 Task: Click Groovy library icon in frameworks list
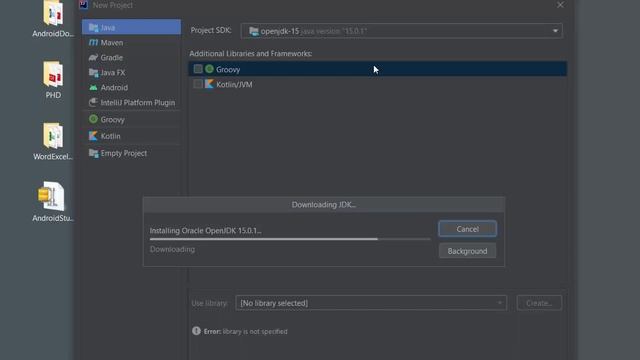pyautogui.click(x=209, y=69)
